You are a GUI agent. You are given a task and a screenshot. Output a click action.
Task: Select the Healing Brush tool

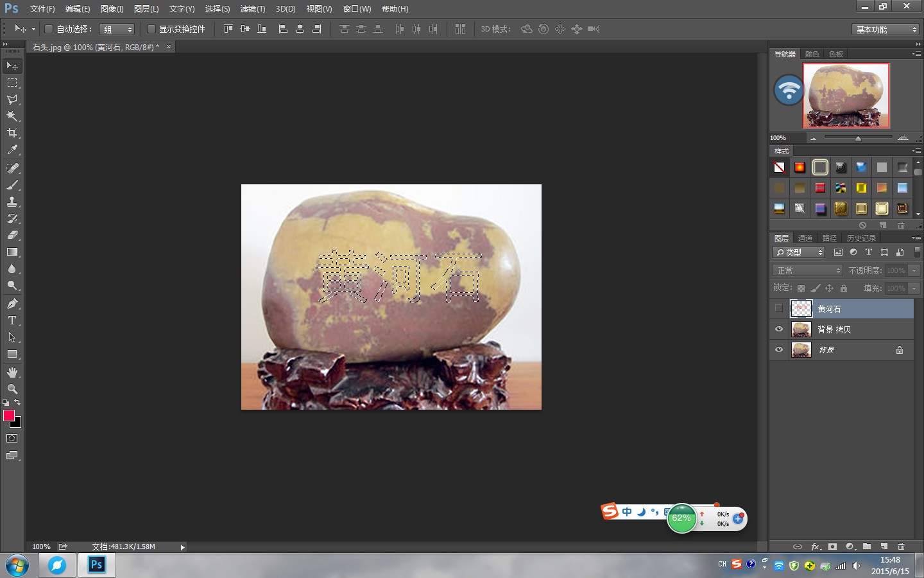(x=12, y=168)
